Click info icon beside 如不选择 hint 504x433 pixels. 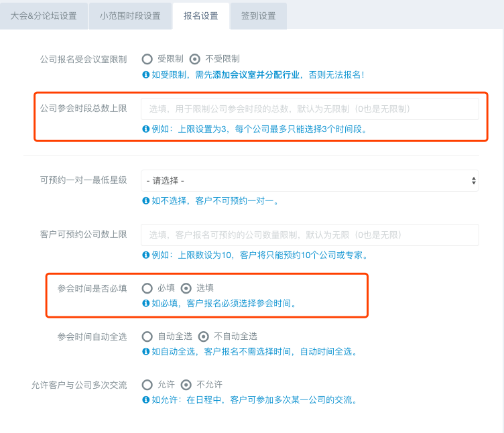pyautogui.click(x=145, y=200)
